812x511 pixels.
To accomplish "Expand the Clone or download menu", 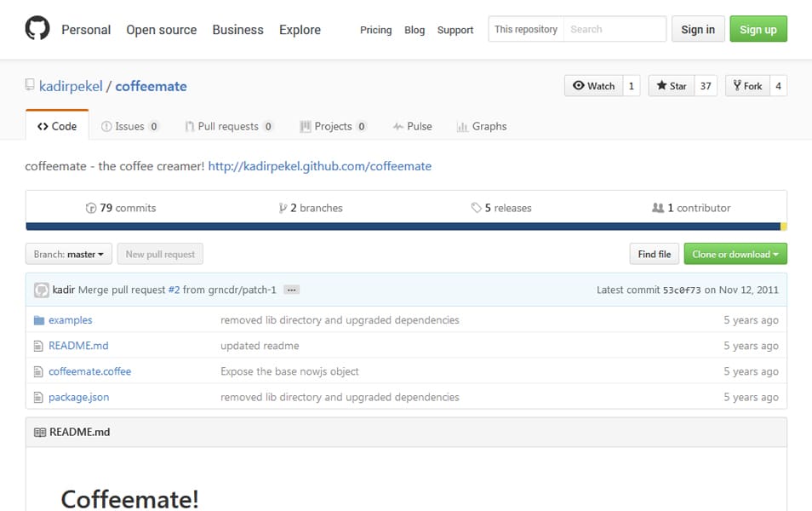I will tap(735, 254).
